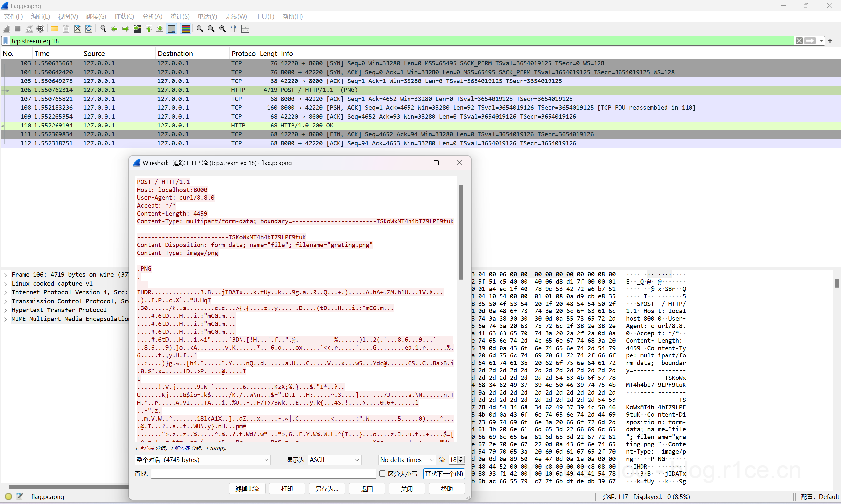Open the entire conversation dropdown
Viewport: 841px width, 504px height.
click(202, 460)
